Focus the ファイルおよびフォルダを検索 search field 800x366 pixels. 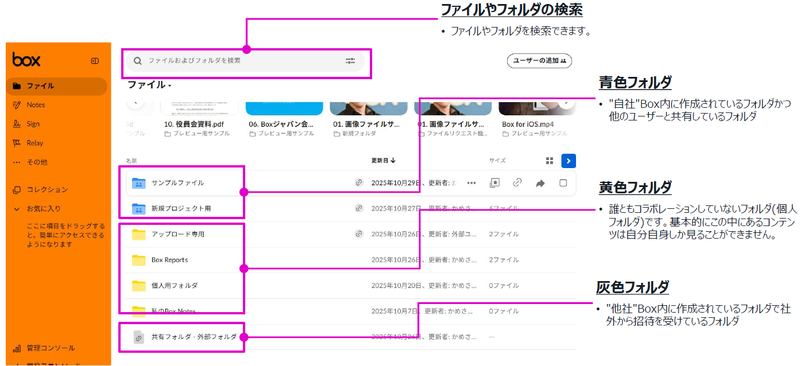(x=244, y=61)
